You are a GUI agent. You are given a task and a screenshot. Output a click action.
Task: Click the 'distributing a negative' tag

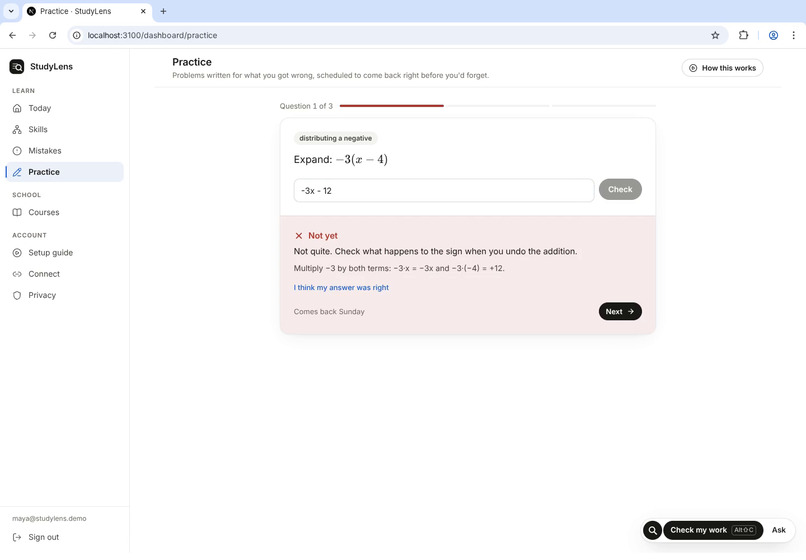coord(336,138)
